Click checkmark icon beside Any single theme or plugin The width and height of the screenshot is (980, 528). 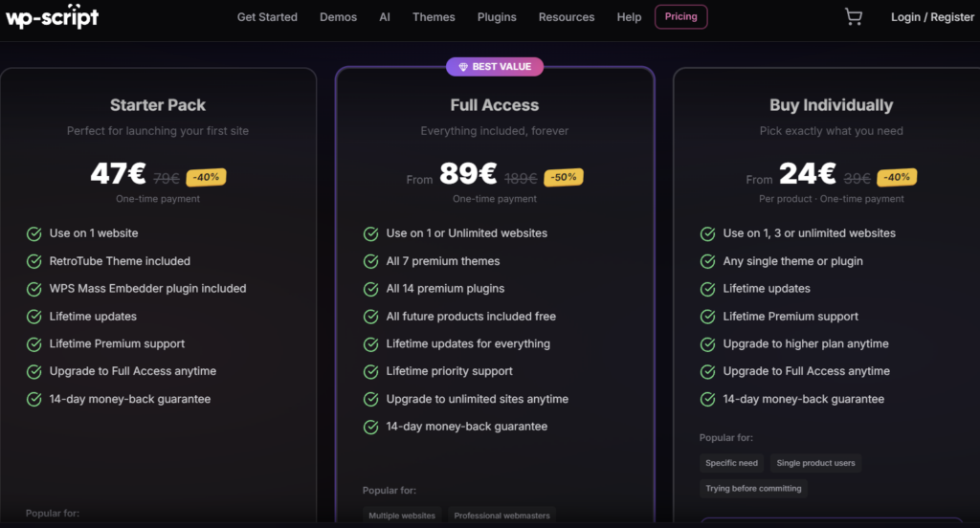[x=707, y=261]
